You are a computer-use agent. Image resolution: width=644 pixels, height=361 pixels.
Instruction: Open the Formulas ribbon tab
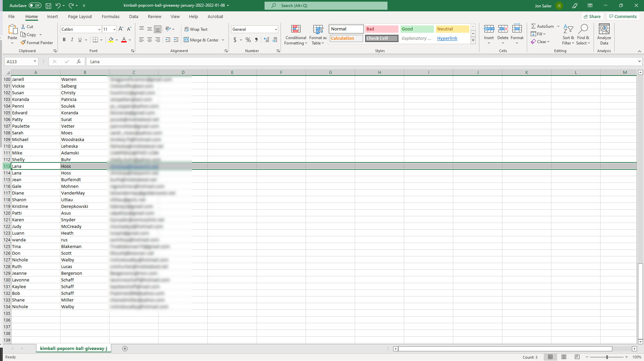[x=110, y=16]
